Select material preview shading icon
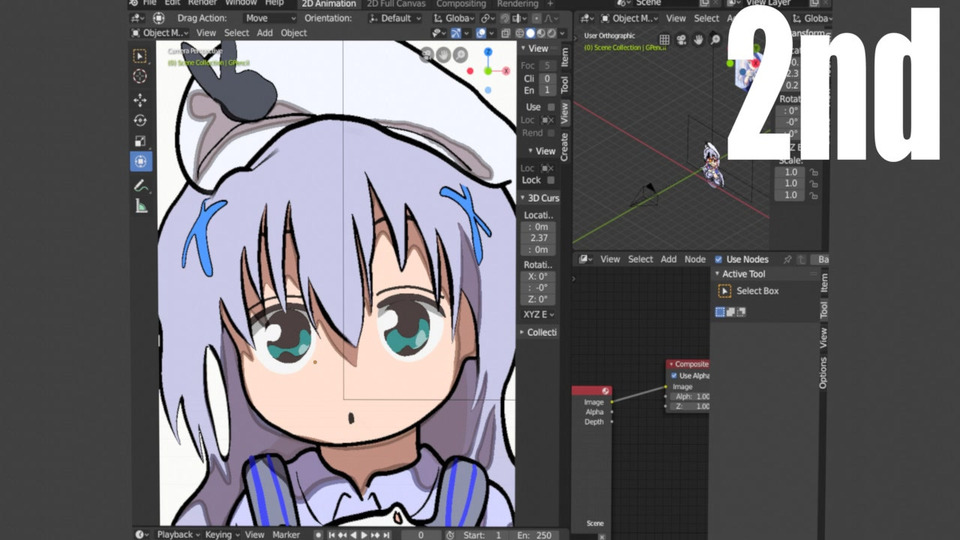960x540 pixels. tap(541, 33)
